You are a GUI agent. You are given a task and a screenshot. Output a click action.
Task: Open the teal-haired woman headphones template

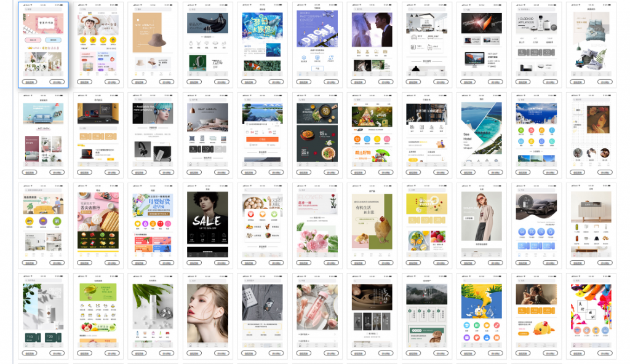pos(153,116)
